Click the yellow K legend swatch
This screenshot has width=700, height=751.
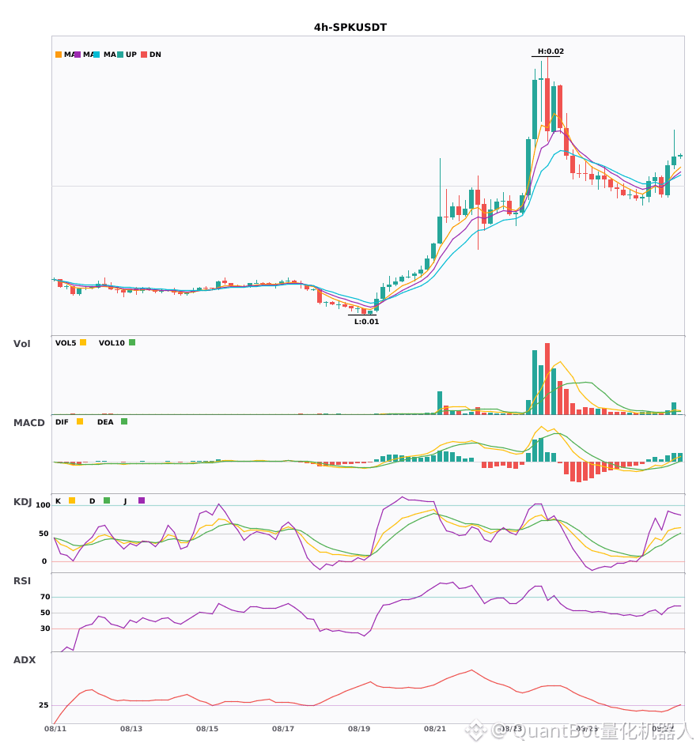coord(72,500)
